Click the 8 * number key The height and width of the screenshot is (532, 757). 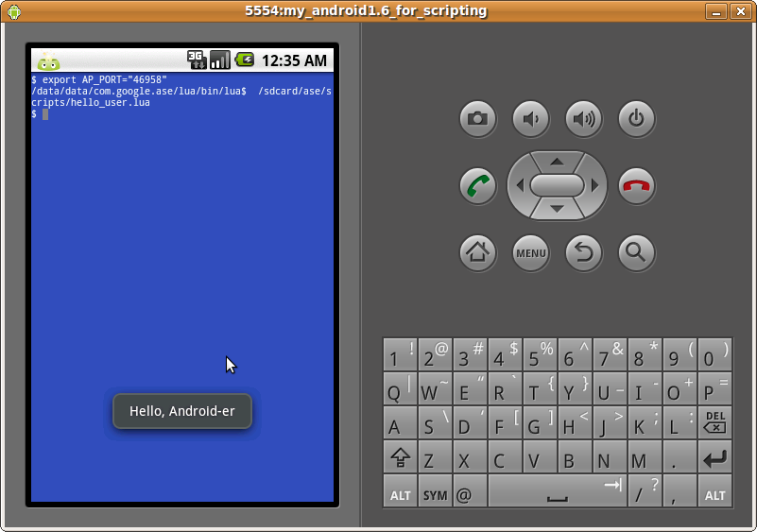coord(645,354)
